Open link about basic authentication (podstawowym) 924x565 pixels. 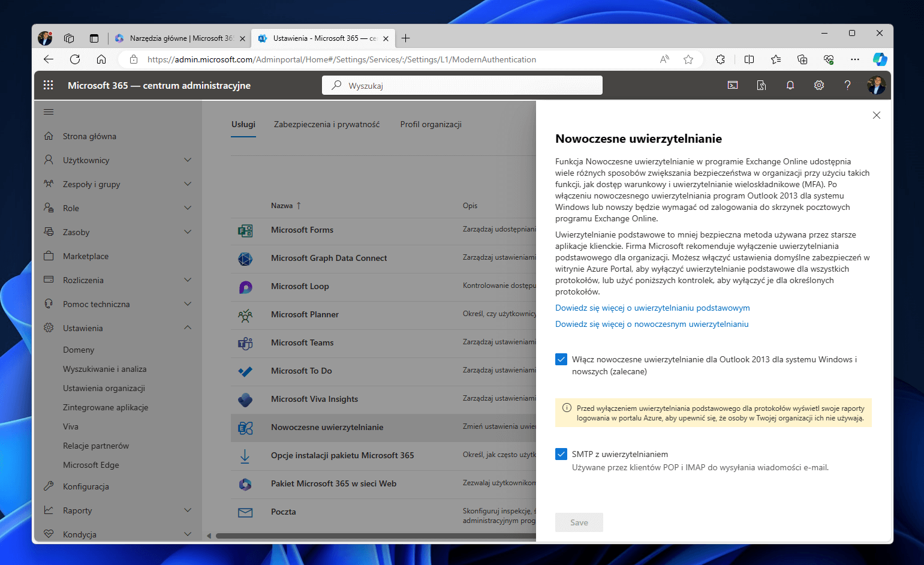point(652,308)
